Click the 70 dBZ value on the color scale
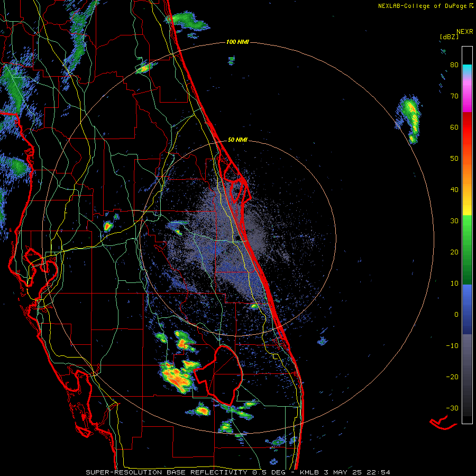This screenshot has height=476, width=476. point(454,96)
